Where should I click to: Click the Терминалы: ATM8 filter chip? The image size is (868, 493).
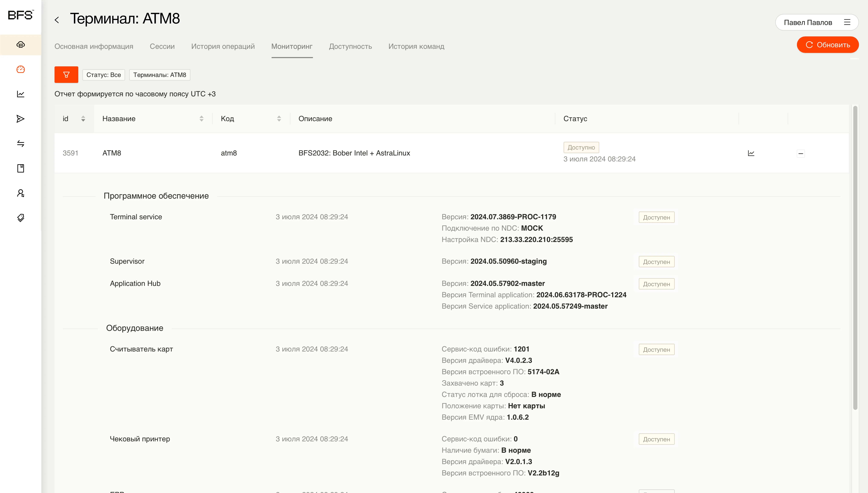[160, 75]
